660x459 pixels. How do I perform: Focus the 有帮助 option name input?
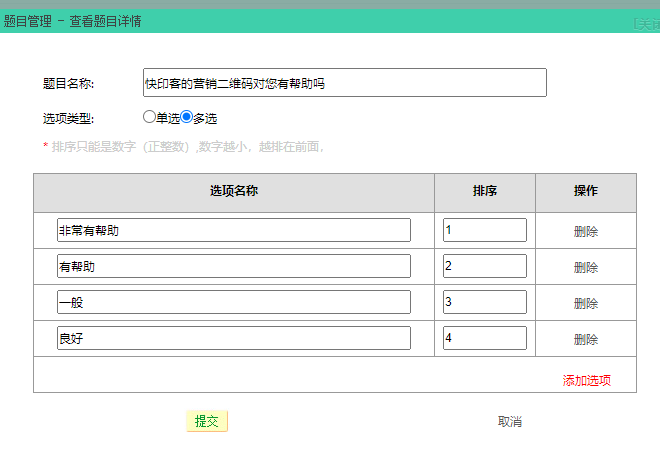tap(234, 266)
